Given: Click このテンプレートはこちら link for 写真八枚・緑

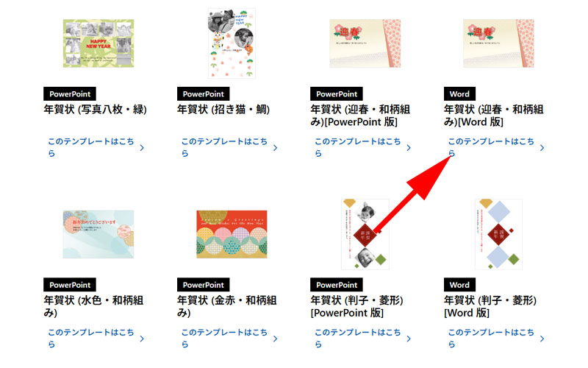Looking at the screenshot, I should (x=90, y=147).
